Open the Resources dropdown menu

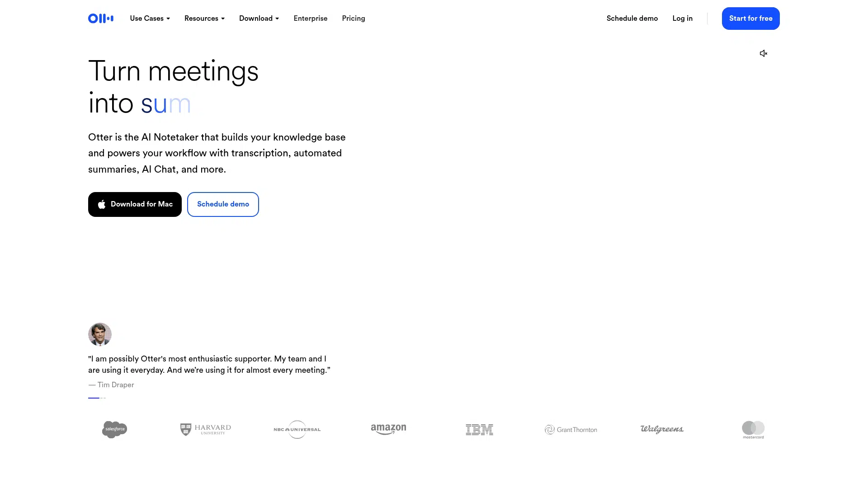[x=204, y=19]
